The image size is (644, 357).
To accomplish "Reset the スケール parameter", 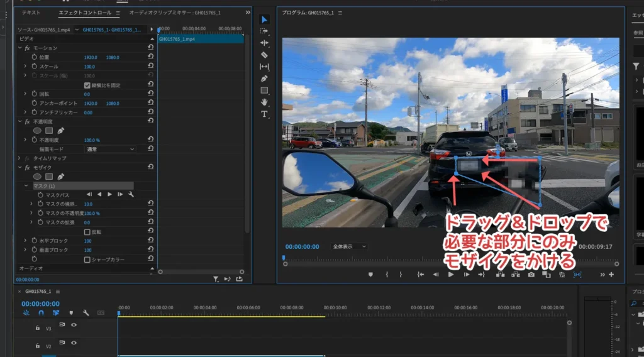I will tap(151, 67).
